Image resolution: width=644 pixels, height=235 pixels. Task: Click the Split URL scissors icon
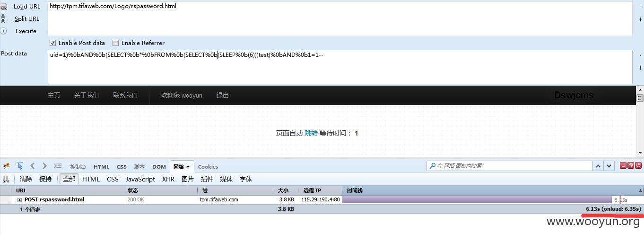tap(3, 19)
